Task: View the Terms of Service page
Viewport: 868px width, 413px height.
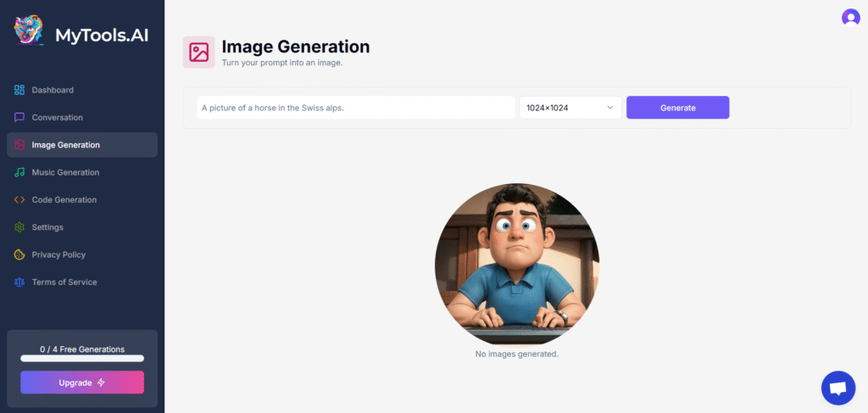Action: (x=82, y=282)
